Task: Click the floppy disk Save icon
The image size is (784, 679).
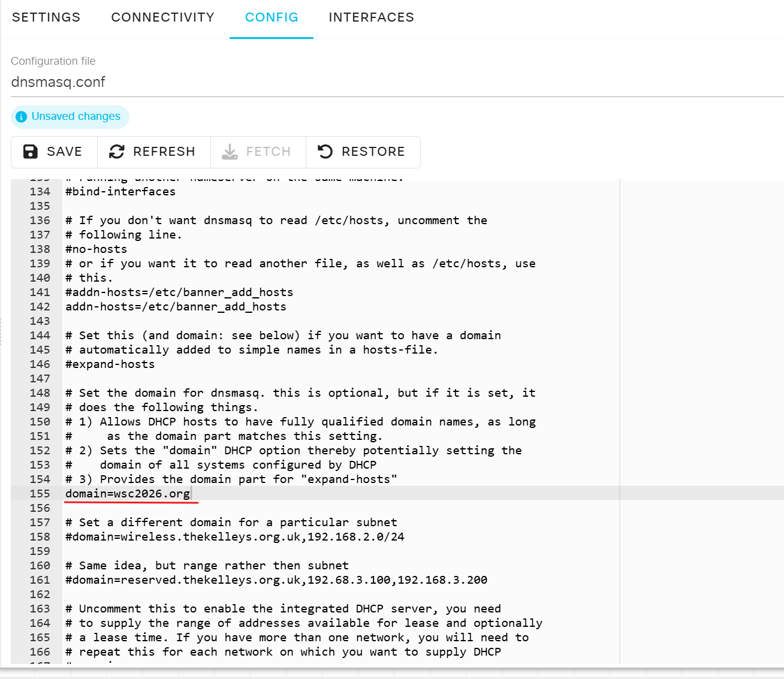Action: pos(31,152)
